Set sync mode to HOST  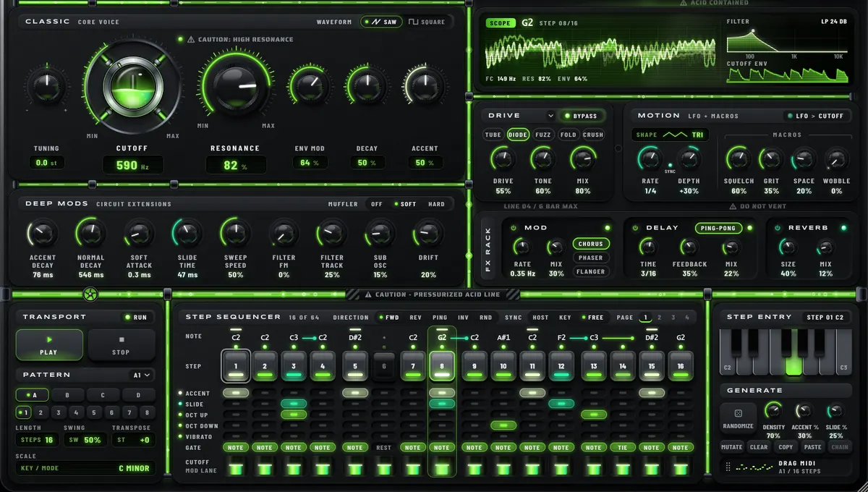(x=540, y=317)
